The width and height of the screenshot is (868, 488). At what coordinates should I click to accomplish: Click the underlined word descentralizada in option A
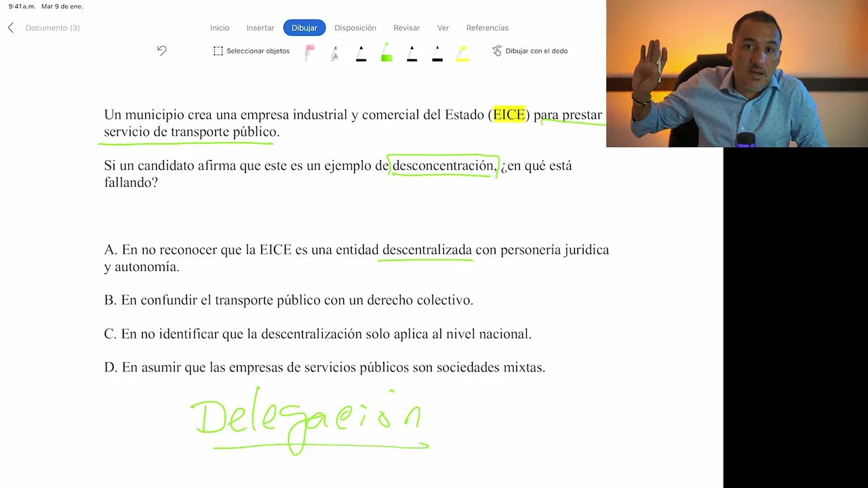pos(427,250)
